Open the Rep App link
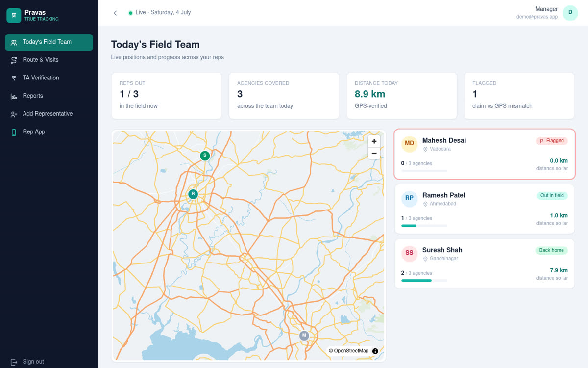 (x=49, y=132)
